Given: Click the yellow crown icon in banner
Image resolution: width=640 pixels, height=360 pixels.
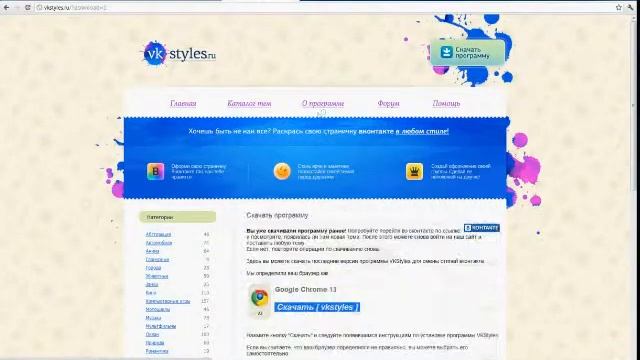Looking at the screenshot, I should pos(414,171).
